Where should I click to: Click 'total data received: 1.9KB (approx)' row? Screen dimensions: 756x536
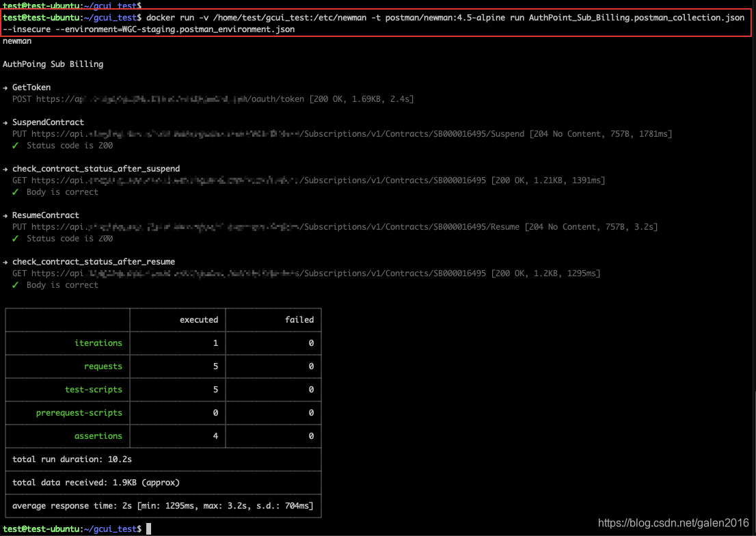coord(163,483)
